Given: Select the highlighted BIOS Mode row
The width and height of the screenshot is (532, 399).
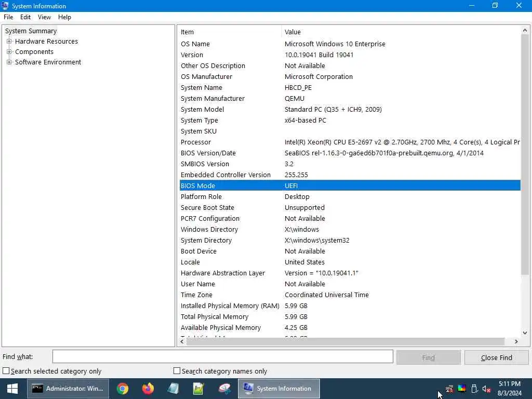Looking at the screenshot, I should [350, 185].
